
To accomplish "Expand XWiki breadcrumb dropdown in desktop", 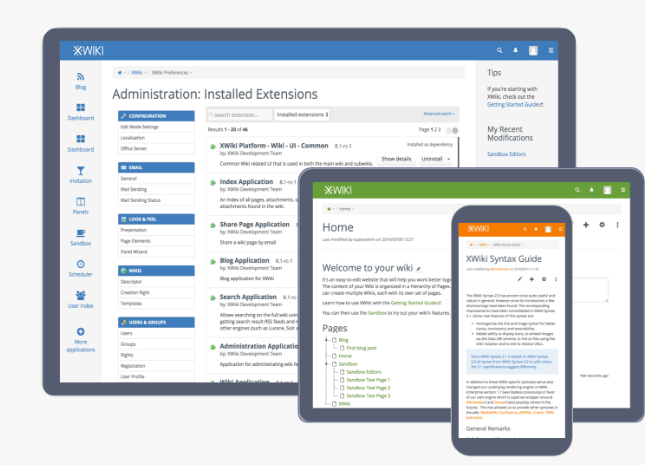I will pyautogui.click(x=145, y=73).
